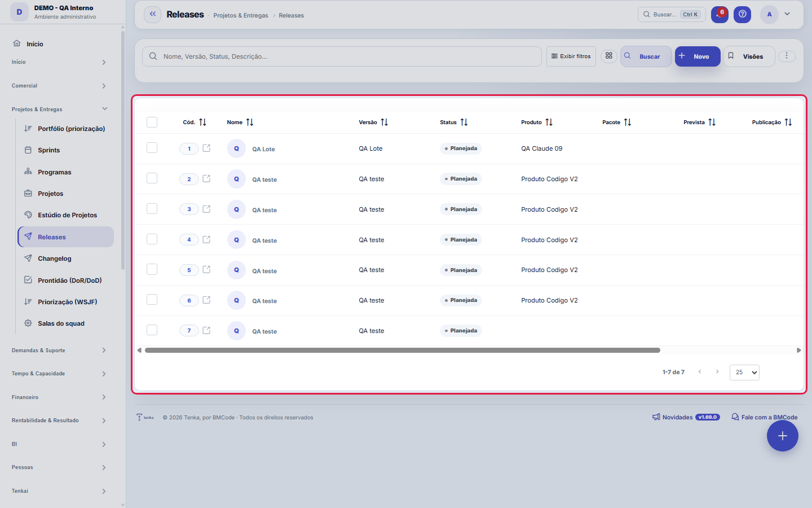The height and width of the screenshot is (508, 812).
Task: Open the Visões saved views button
Action: tap(749, 56)
